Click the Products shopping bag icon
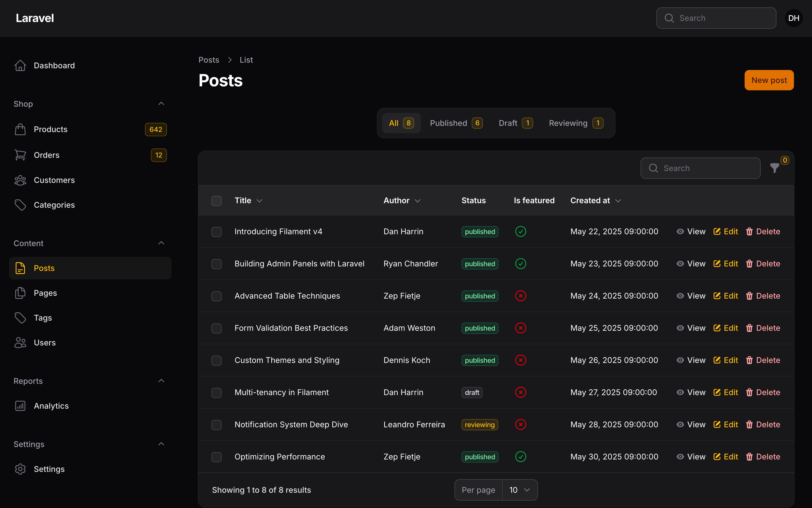The height and width of the screenshot is (508, 812). coord(20,129)
